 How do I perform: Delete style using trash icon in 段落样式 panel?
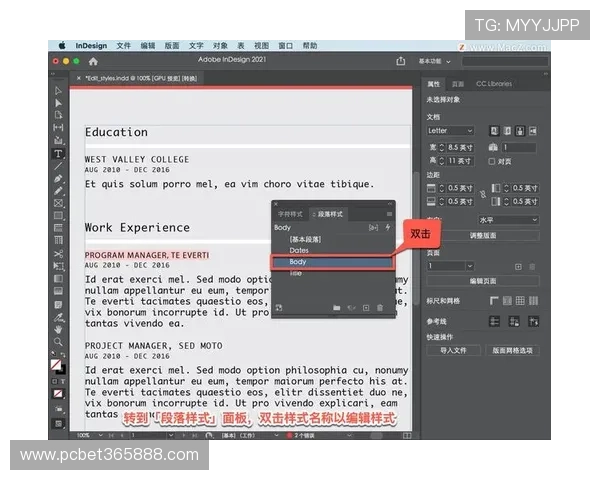pos(380,308)
